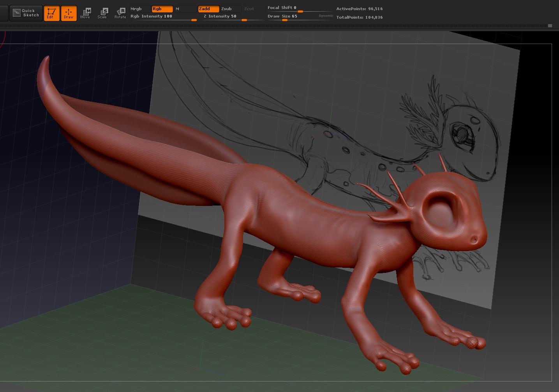The width and height of the screenshot is (559, 392).
Task: Toggle Dynamic draw size
Action: pyautogui.click(x=326, y=16)
